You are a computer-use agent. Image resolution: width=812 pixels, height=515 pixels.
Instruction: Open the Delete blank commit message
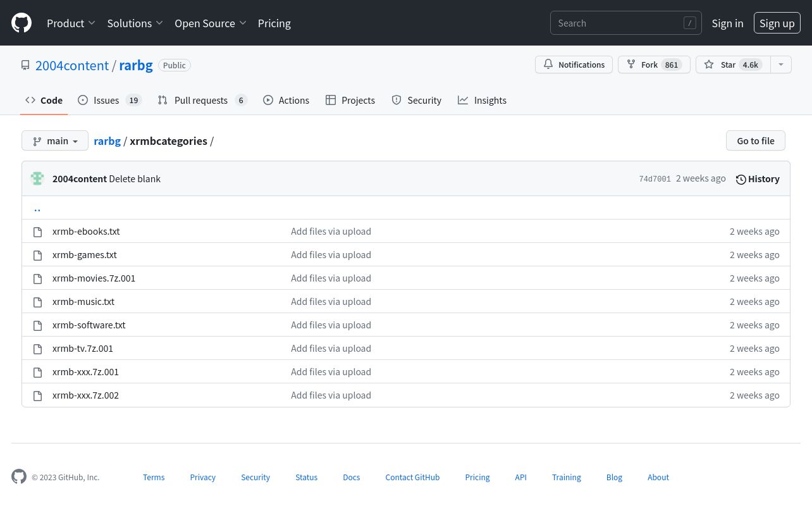pyautogui.click(x=135, y=178)
